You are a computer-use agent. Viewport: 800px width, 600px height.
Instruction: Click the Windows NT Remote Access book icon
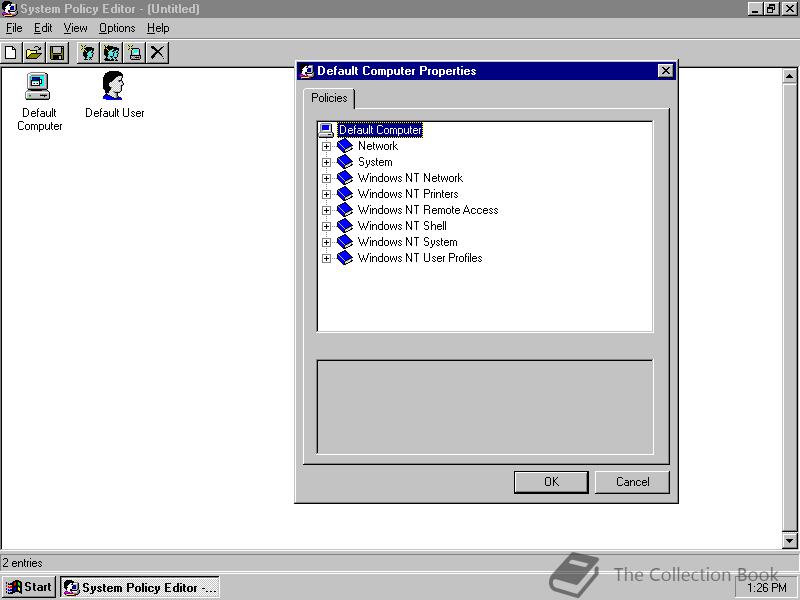coord(345,210)
